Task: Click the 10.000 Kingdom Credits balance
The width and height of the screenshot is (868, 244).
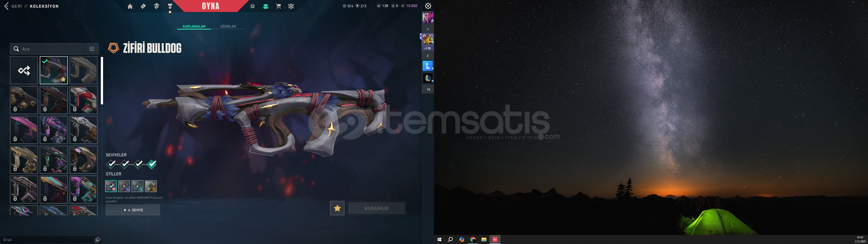Action: pyautogui.click(x=409, y=6)
